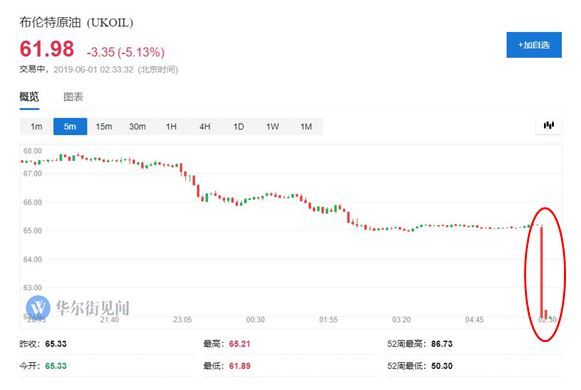Click the 最低 value 61.89
Image resolution: width=581 pixels, height=390 pixels.
tap(240, 366)
